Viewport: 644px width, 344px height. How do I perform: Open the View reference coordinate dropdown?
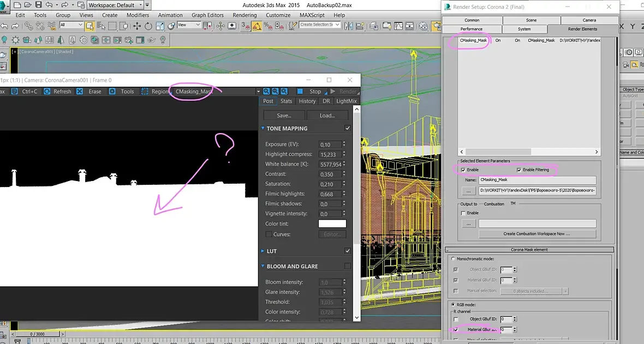point(188,25)
